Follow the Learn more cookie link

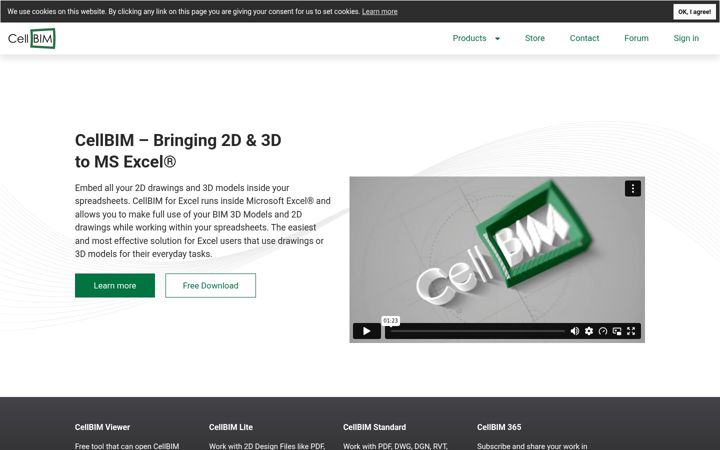[379, 11]
